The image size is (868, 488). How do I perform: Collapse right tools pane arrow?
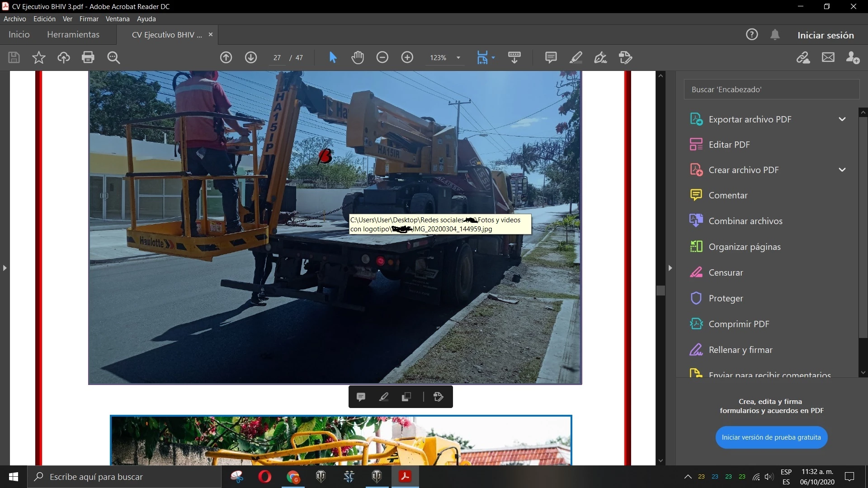coord(670,268)
